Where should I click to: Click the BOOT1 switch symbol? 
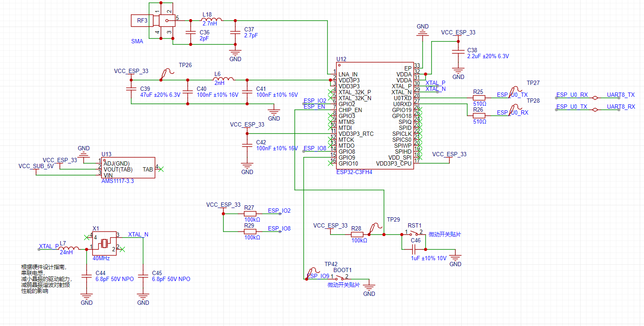pos(339,278)
